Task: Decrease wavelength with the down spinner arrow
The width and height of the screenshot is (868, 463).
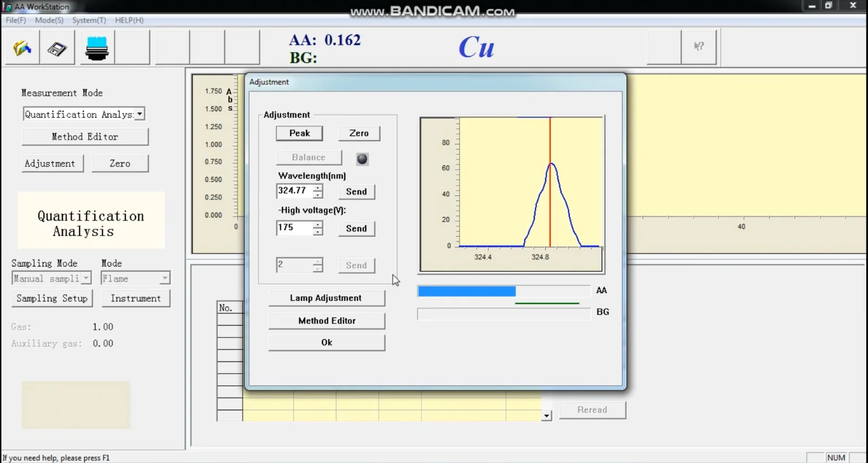Action: pos(318,195)
